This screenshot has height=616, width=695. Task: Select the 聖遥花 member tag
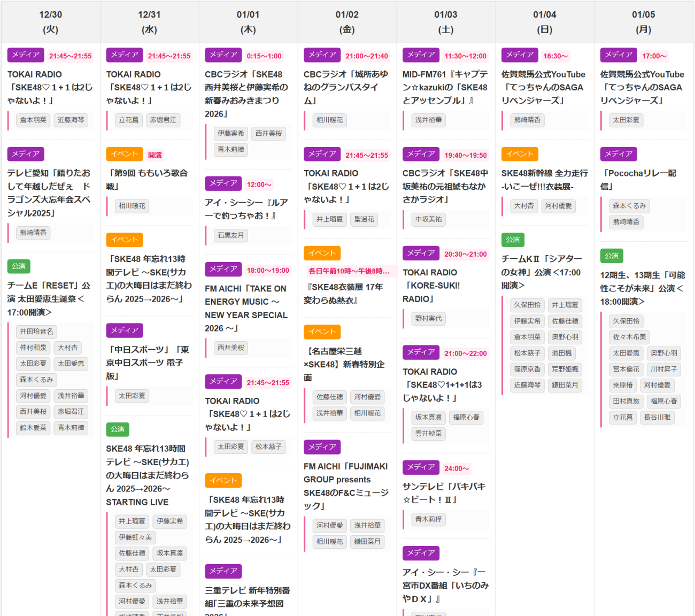click(x=364, y=219)
